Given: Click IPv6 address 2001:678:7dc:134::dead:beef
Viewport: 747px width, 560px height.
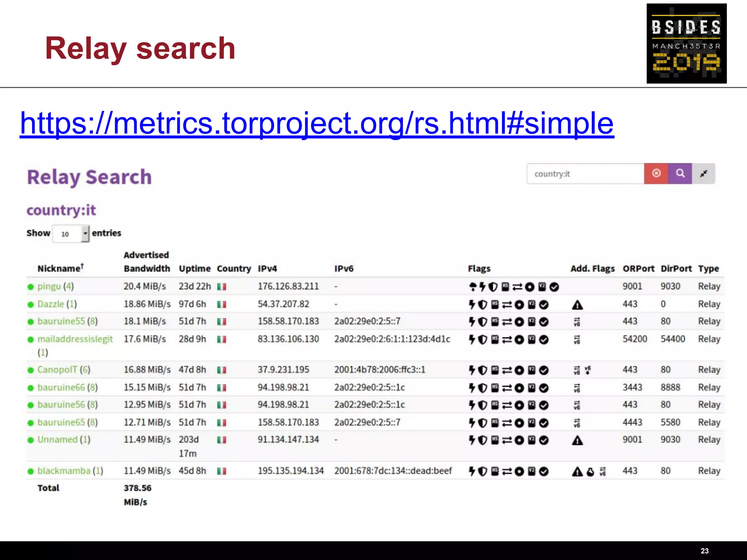Looking at the screenshot, I should [x=393, y=471].
